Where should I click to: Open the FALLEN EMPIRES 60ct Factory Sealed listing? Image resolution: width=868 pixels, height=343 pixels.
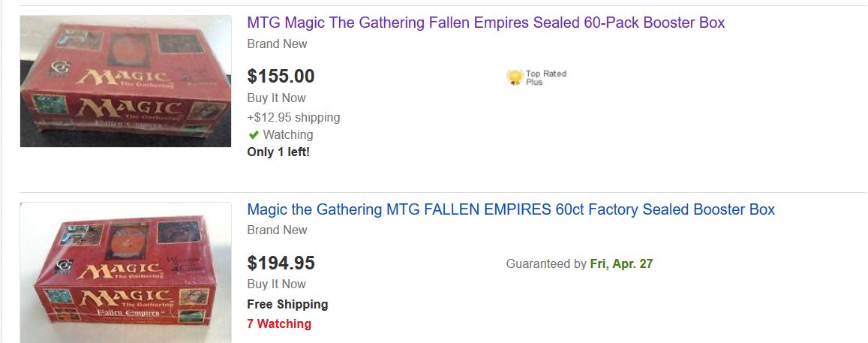[510, 209]
